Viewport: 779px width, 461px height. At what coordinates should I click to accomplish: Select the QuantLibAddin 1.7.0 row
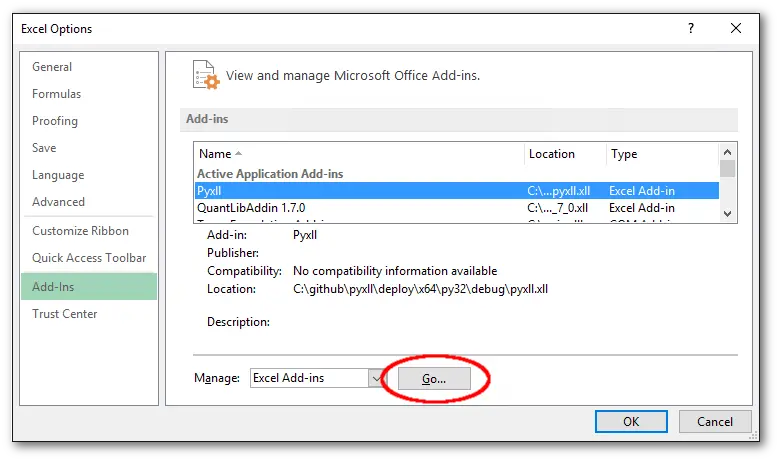(457, 208)
